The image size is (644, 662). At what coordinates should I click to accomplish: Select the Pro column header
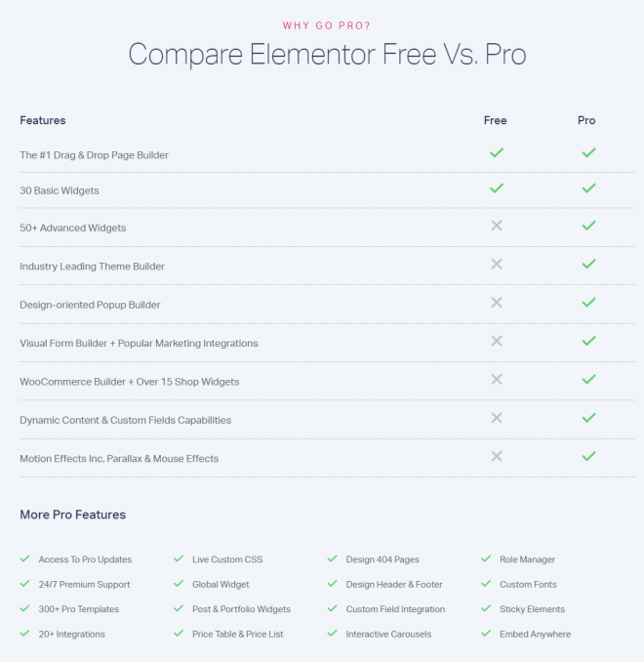tap(586, 120)
